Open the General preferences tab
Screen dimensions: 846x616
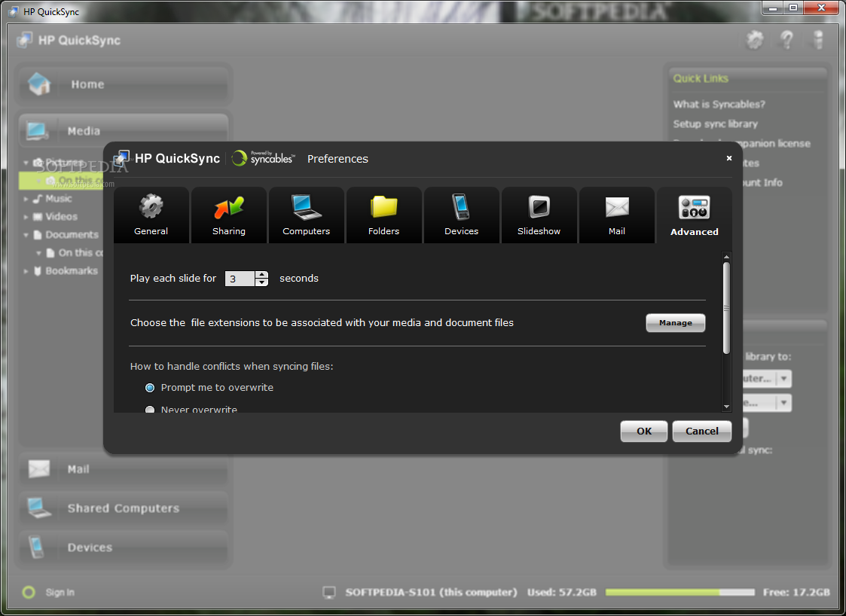(151, 215)
